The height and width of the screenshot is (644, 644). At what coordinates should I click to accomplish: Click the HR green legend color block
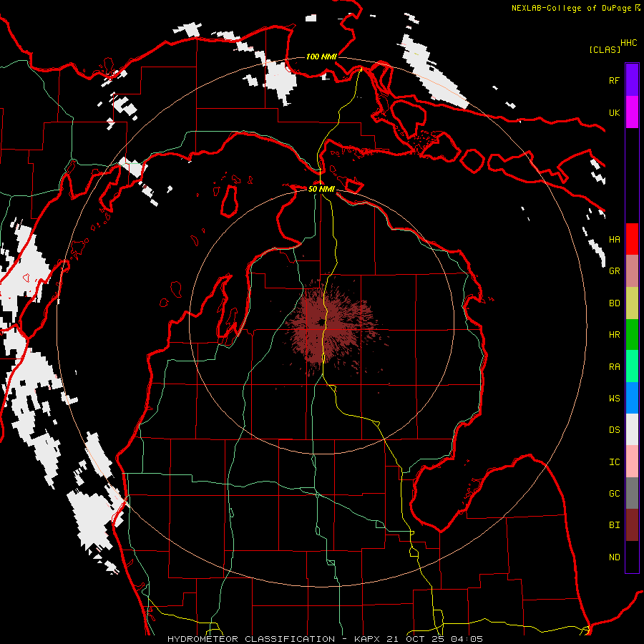click(632, 335)
